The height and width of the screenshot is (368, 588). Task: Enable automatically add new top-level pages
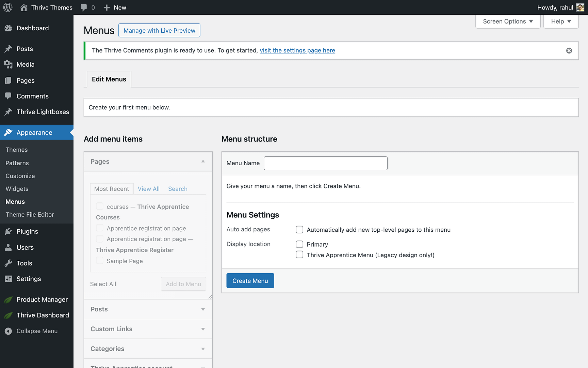click(x=299, y=230)
